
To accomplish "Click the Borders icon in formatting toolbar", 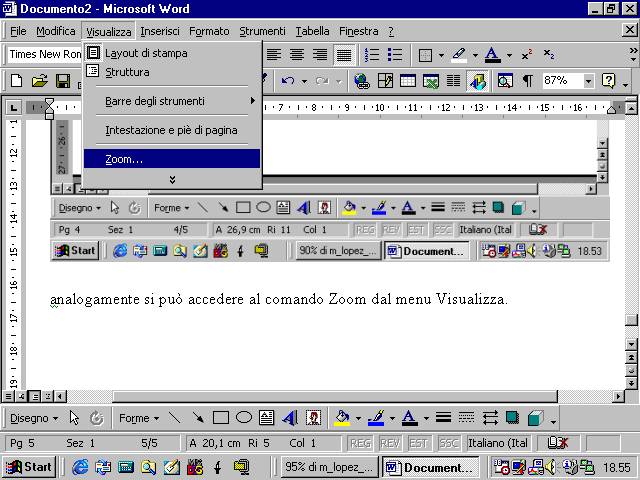I will click(425, 55).
